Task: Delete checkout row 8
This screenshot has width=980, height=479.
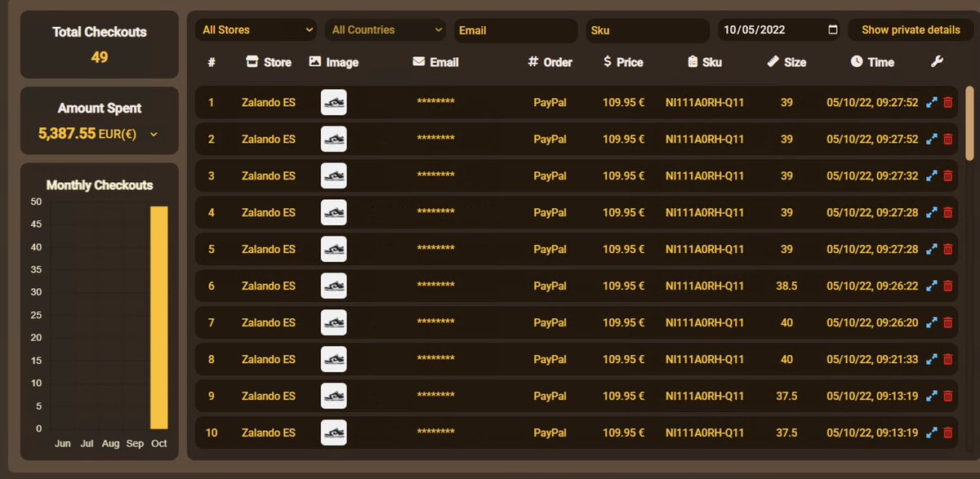Action: click(x=948, y=360)
